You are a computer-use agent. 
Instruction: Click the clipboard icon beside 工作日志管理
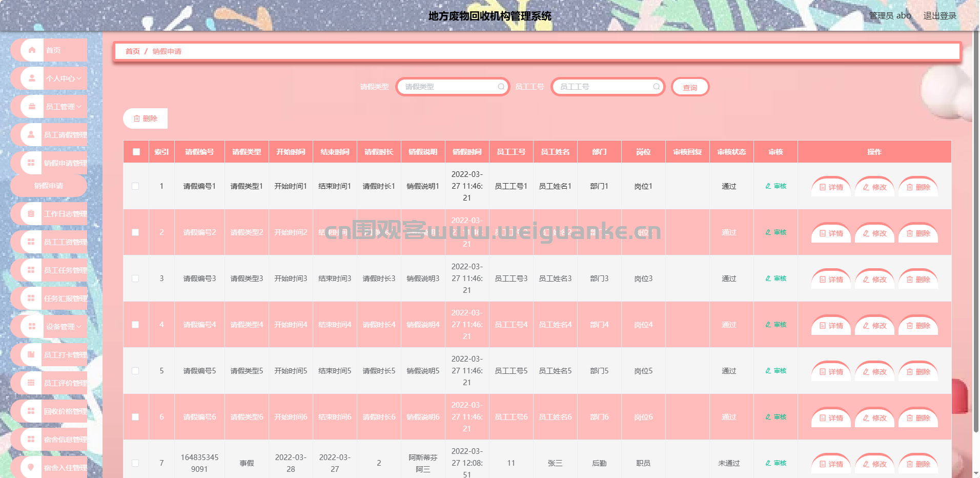[31, 214]
